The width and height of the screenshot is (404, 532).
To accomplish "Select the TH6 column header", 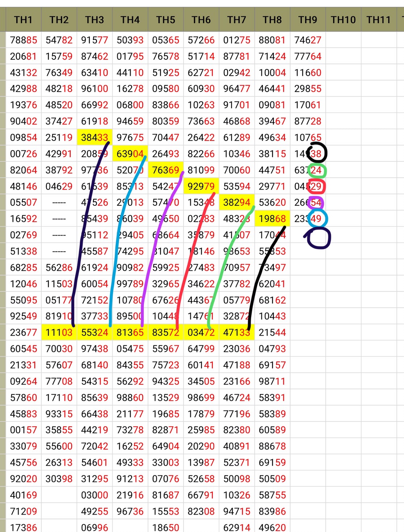I will click(x=201, y=19).
